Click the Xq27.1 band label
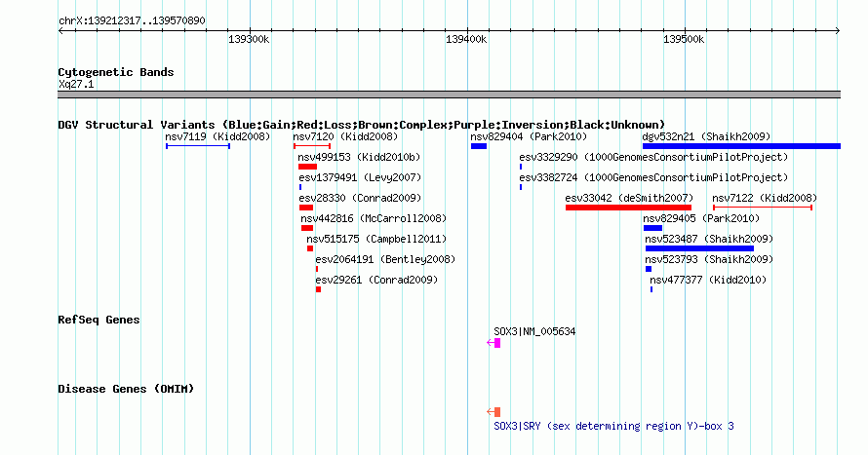 tap(76, 84)
